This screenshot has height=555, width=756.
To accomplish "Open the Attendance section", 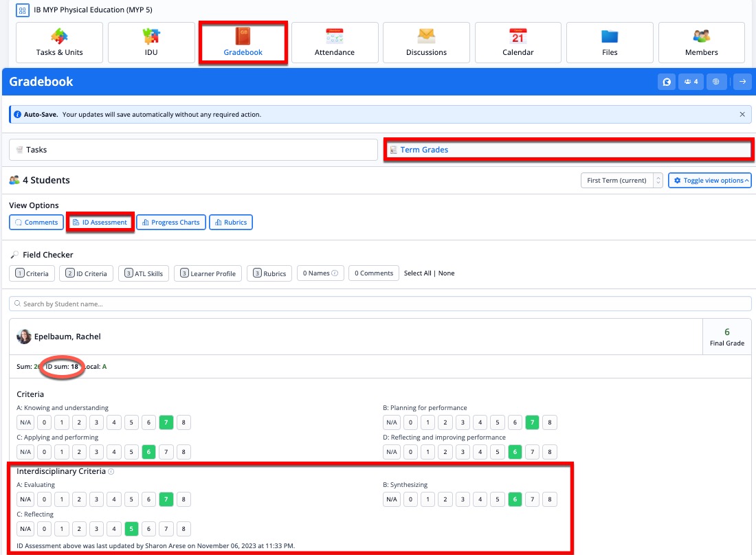I will 335,43.
